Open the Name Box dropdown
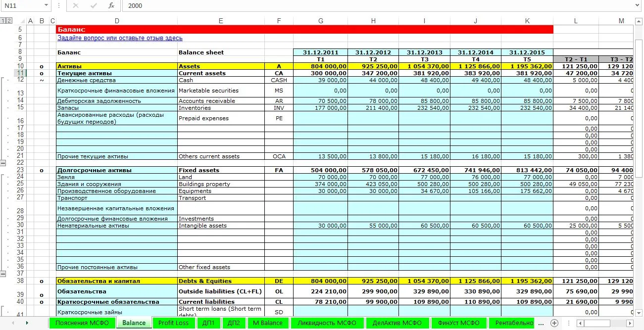644x330 pixels. tap(46, 5)
